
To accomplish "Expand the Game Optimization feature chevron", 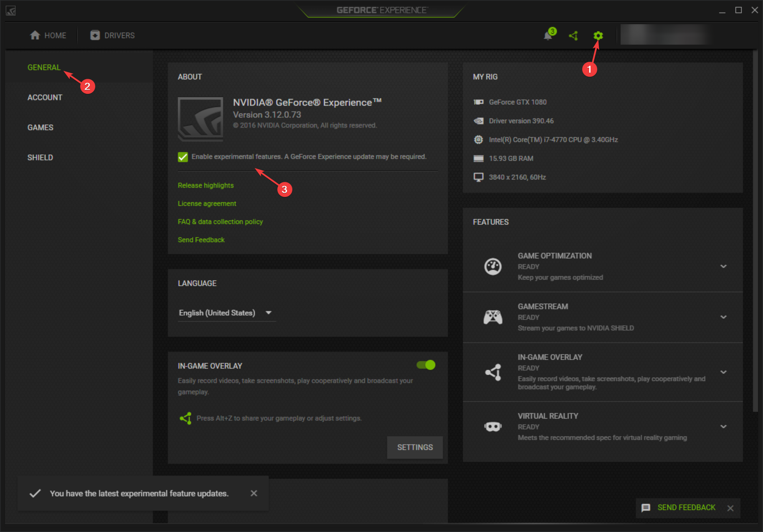I will tap(724, 266).
